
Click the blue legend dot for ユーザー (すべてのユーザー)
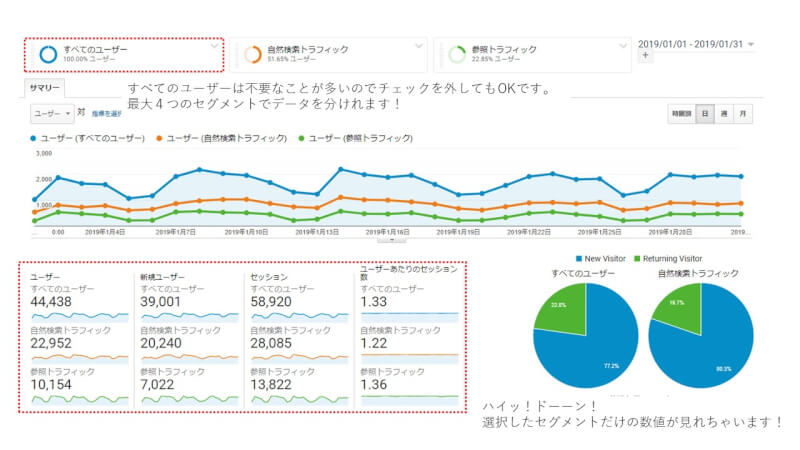(33, 138)
